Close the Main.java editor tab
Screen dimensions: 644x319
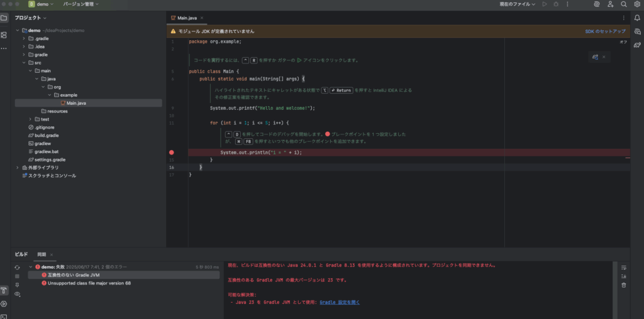click(x=202, y=18)
